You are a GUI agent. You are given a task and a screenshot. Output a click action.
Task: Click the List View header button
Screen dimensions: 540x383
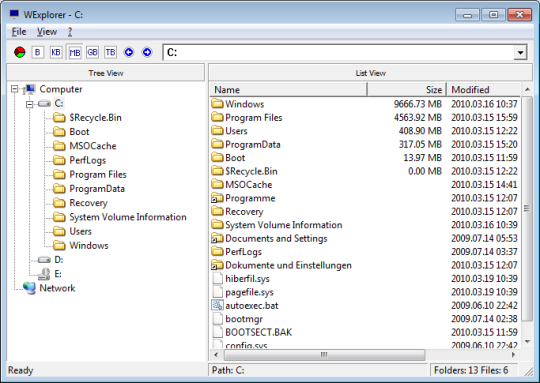point(371,73)
